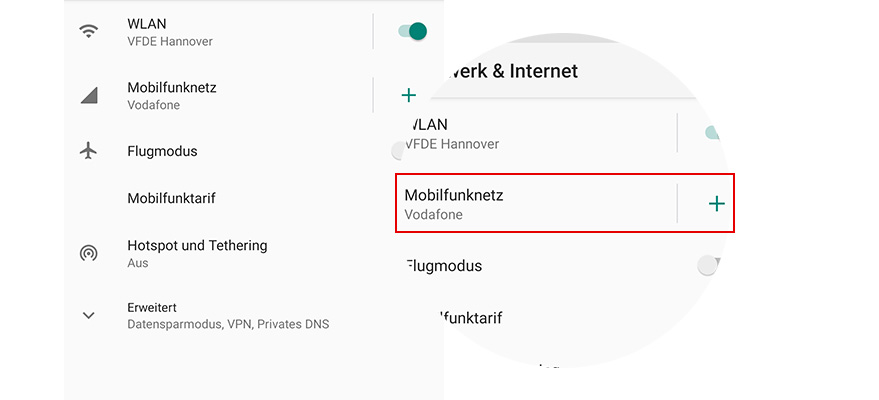Toggle Flugmodus switch in magnified view
879x400 pixels.
coord(709,265)
